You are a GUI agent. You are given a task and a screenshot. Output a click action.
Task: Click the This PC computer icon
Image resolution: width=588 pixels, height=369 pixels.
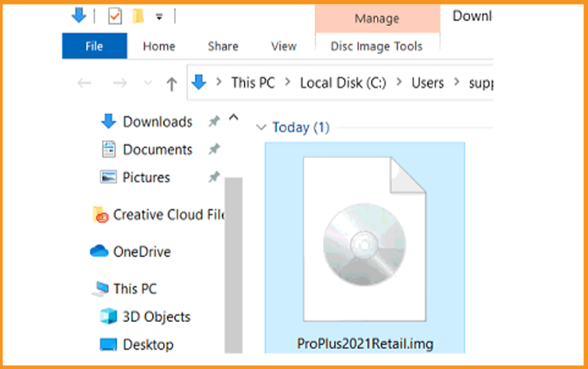(x=100, y=289)
